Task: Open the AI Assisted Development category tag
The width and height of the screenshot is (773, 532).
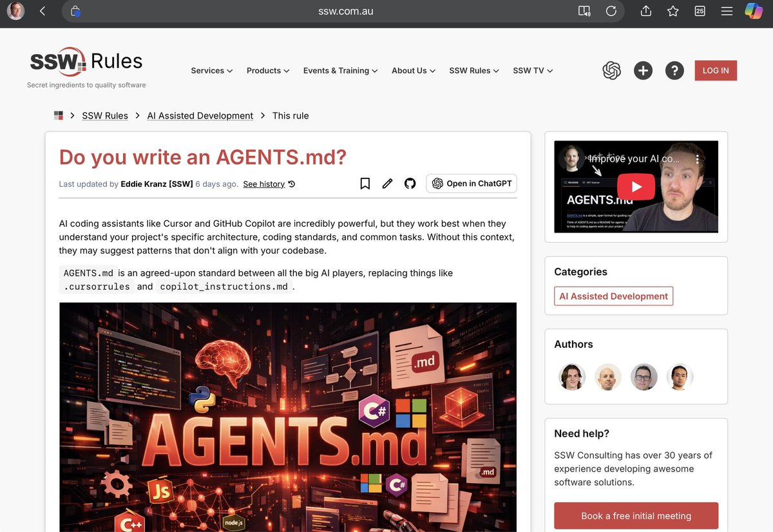Action: (x=613, y=296)
